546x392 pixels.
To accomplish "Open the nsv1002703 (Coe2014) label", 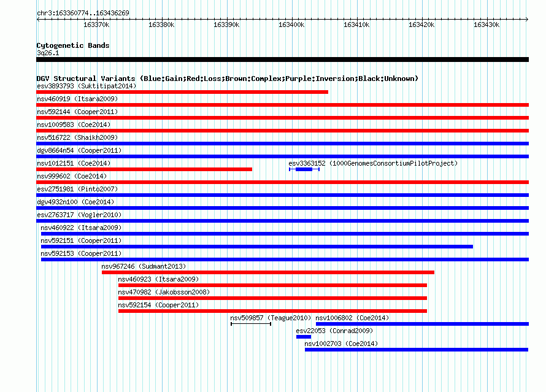I will (x=341, y=344).
